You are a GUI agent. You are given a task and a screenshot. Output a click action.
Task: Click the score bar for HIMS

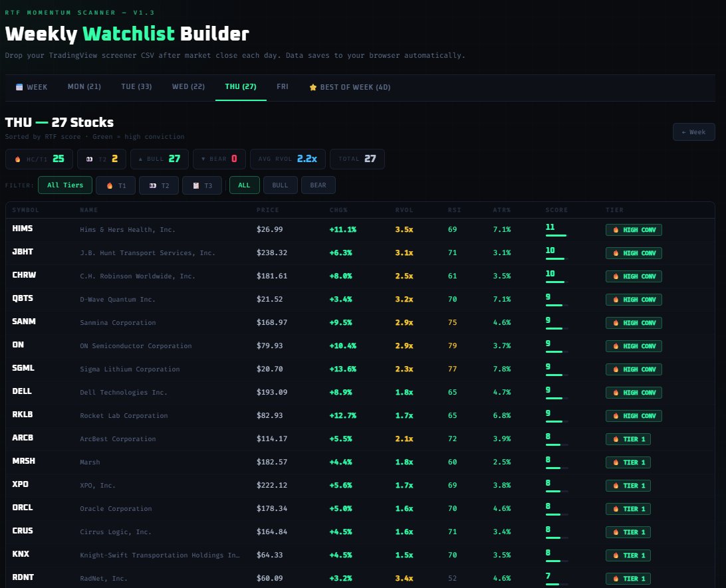pos(556,235)
